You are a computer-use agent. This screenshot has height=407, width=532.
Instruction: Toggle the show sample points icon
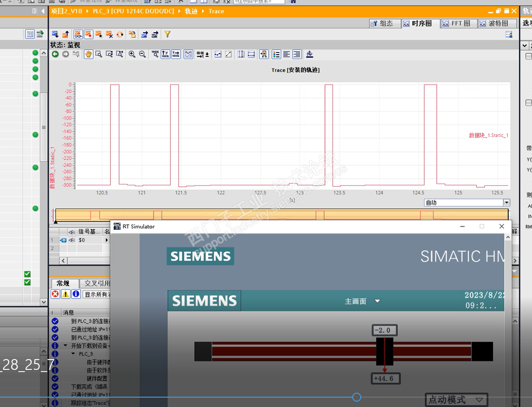[218, 54]
